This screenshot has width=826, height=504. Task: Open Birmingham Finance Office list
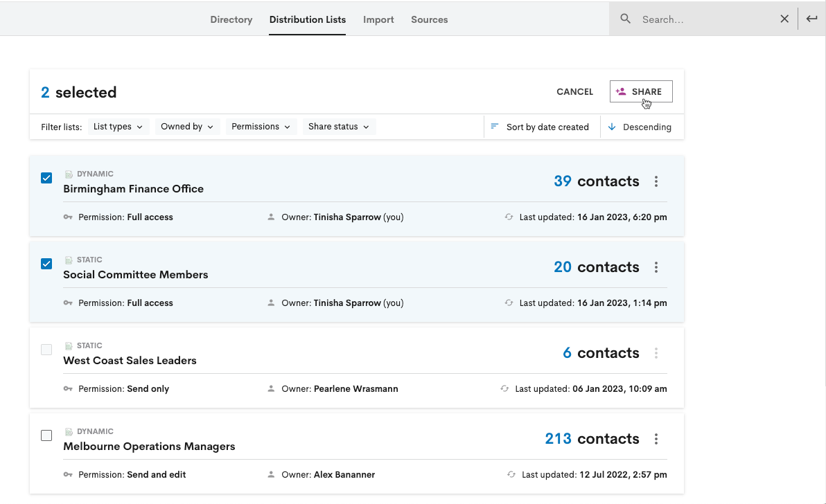pyautogui.click(x=133, y=189)
